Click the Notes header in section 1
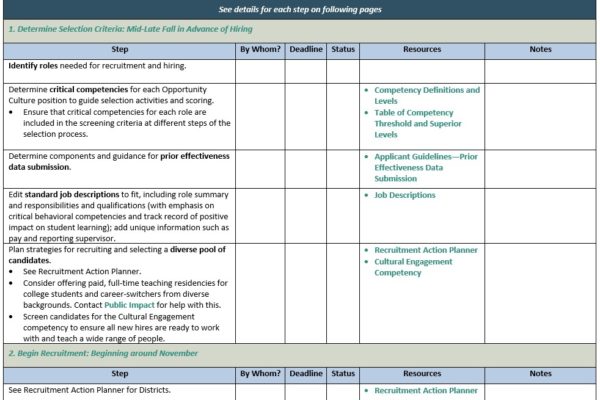The image size is (600, 400). click(x=540, y=49)
